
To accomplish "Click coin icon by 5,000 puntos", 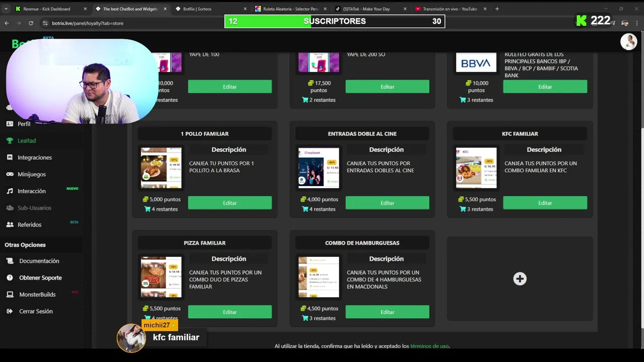I will [x=146, y=200].
